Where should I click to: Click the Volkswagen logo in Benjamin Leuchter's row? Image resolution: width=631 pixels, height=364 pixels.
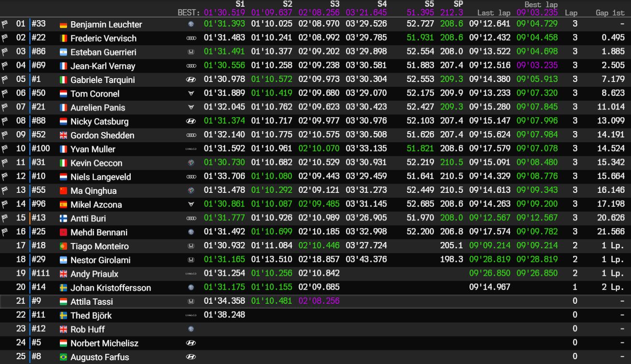point(191,24)
